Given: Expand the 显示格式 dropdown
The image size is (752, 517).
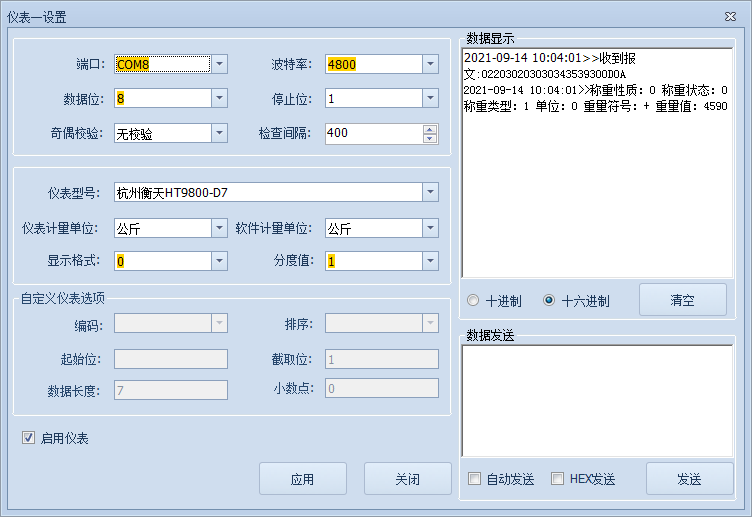Looking at the screenshot, I should [219, 261].
